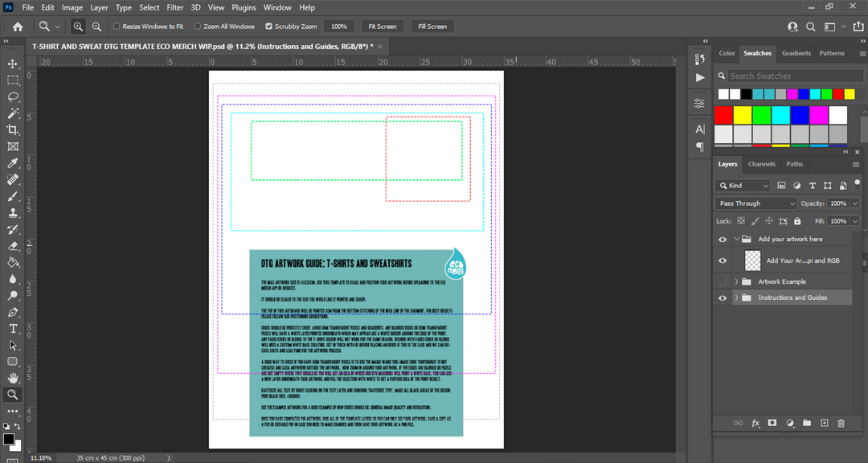Open the Filter menu
The image size is (868, 463).
[175, 8]
